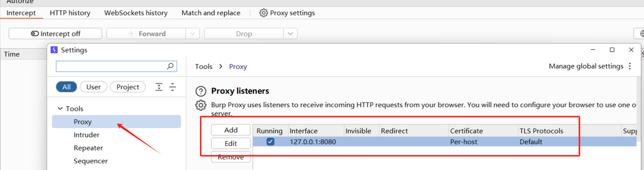Switch to the Intercept tab
Screen dimensions: 644x170
pos(21,13)
